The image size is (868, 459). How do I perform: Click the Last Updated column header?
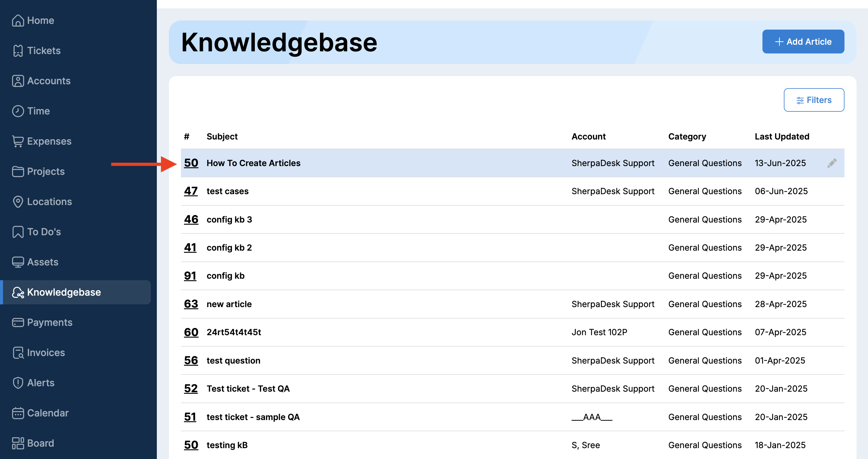tap(781, 136)
